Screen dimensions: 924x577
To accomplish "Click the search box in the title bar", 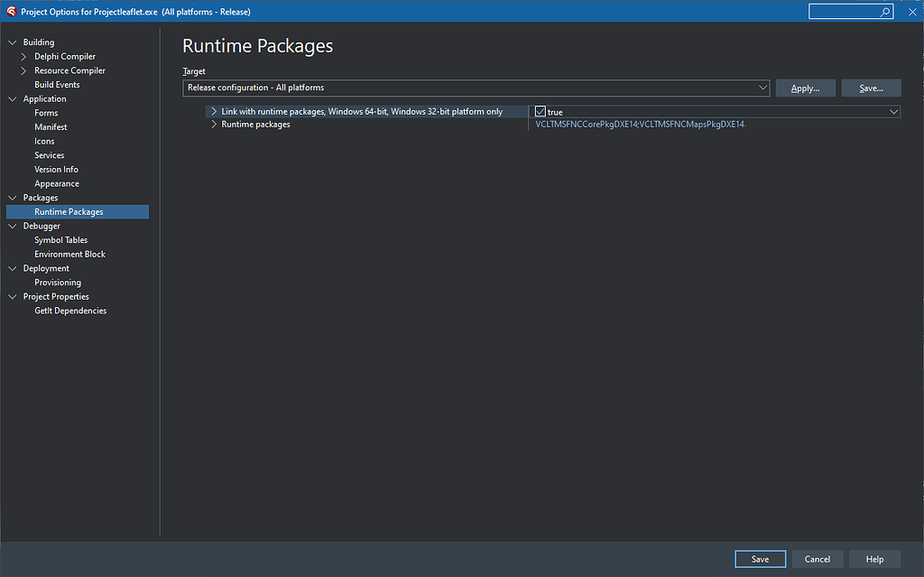I will coord(846,12).
